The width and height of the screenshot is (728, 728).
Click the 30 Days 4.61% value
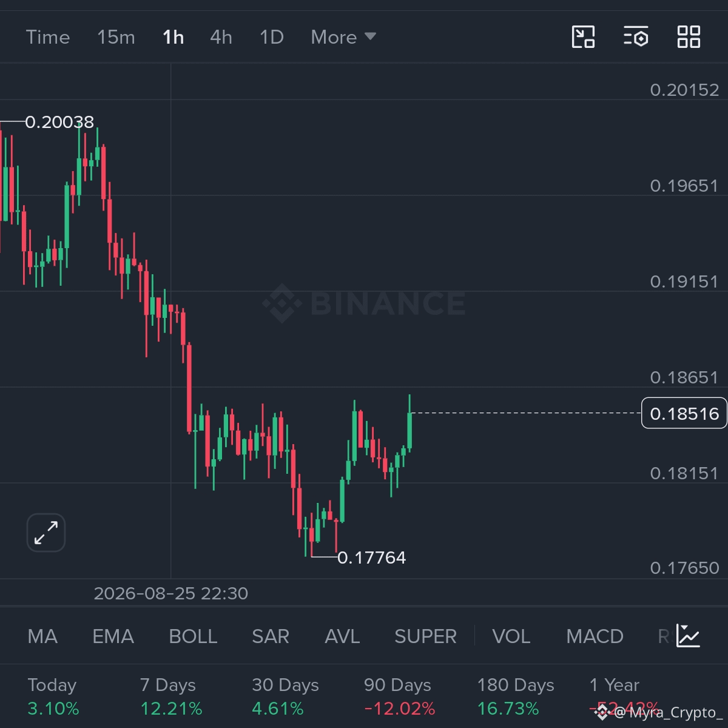[278, 709]
